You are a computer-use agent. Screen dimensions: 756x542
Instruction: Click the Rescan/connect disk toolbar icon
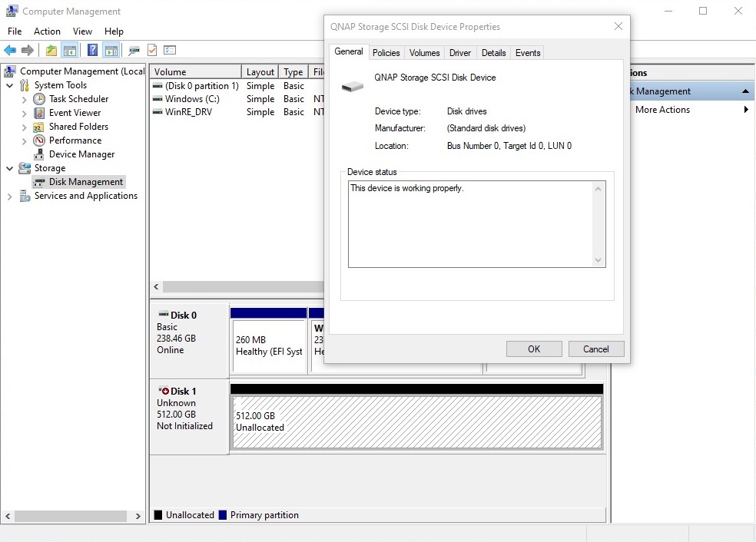[x=134, y=50]
